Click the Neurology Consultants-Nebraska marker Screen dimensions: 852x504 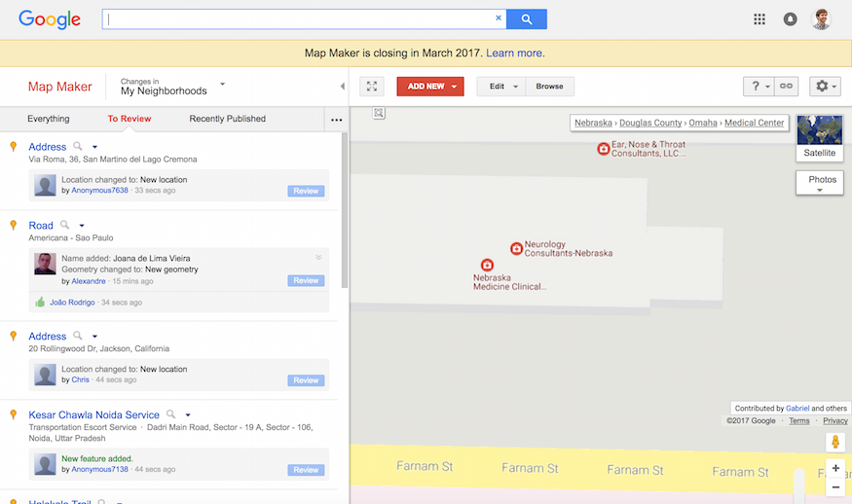pyautogui.click(x=516, y=249)
